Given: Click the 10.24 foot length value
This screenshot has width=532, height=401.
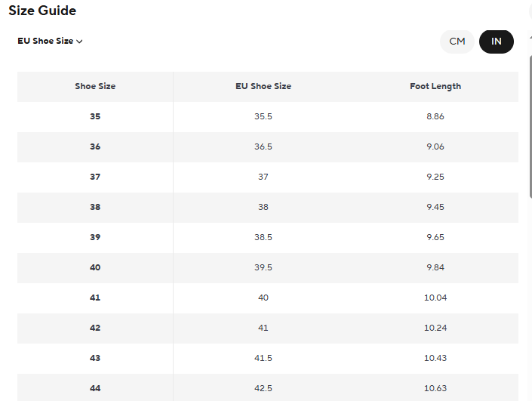Looking at the screenshot, I should click(435, 328).
